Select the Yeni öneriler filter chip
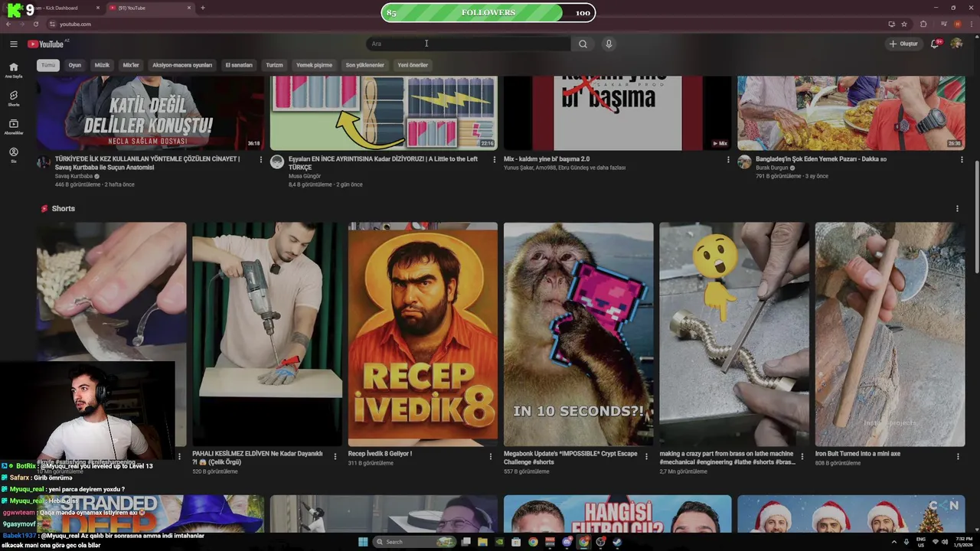The width and height of the screenshot is (980, 551). point(413,65)
